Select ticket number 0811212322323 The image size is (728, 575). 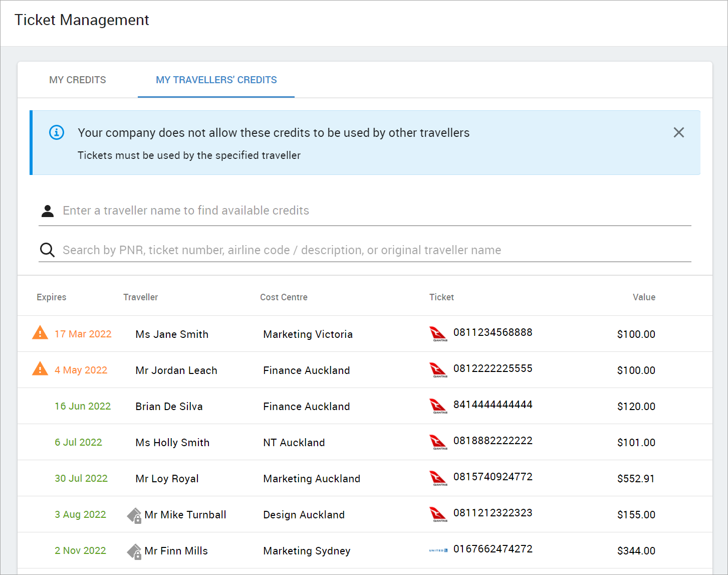pyautogui.click(x=493, y=513)
